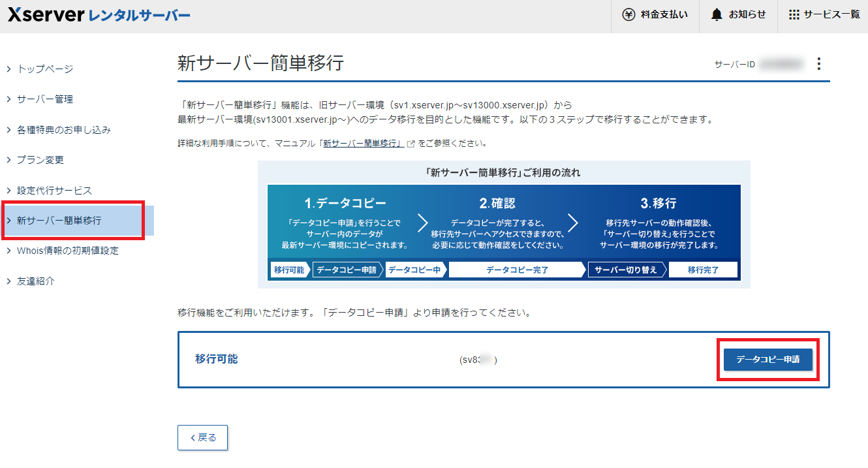Image resolution: width=868 pixels, height=468 pixels.
Task: Click the external link icon beside manual link
Action: (411, 143)
